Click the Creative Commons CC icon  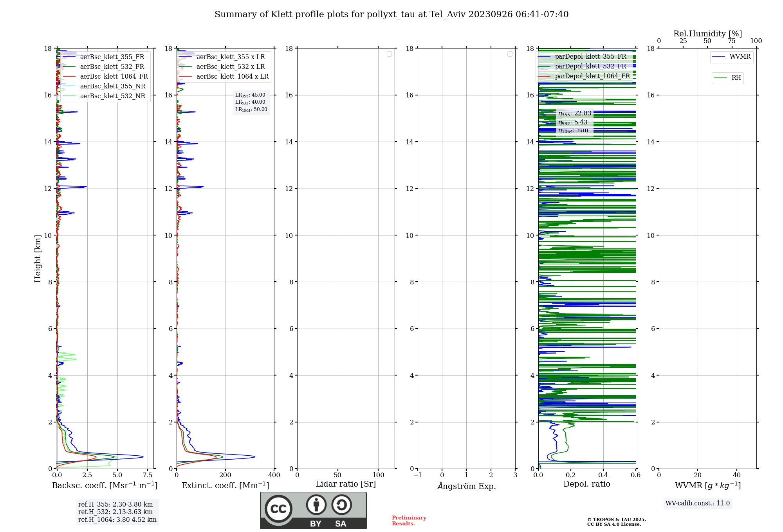[x=278, y=509]
